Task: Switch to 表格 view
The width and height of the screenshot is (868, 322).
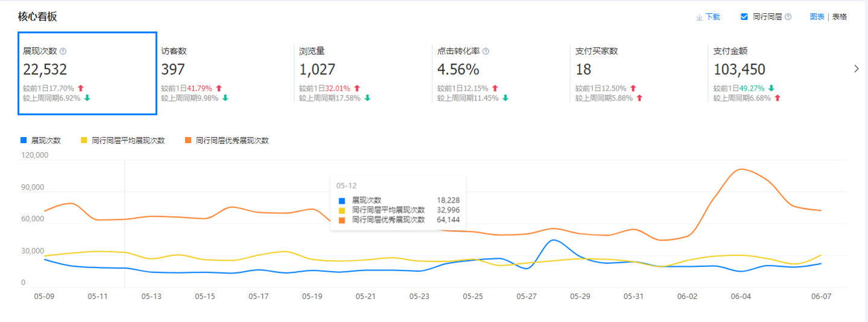Action: (840, 17)
